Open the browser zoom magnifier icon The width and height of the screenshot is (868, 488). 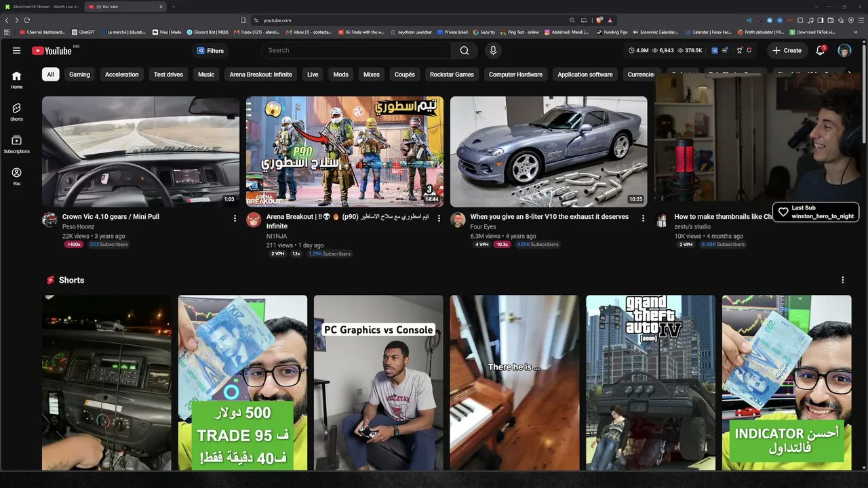coord(572,20)
